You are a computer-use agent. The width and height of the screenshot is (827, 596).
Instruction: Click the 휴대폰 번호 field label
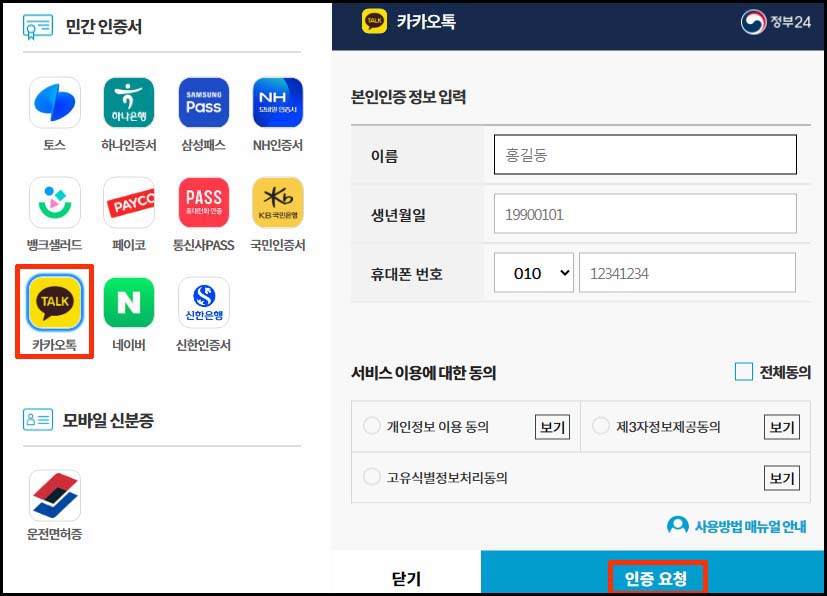[406, 274]
